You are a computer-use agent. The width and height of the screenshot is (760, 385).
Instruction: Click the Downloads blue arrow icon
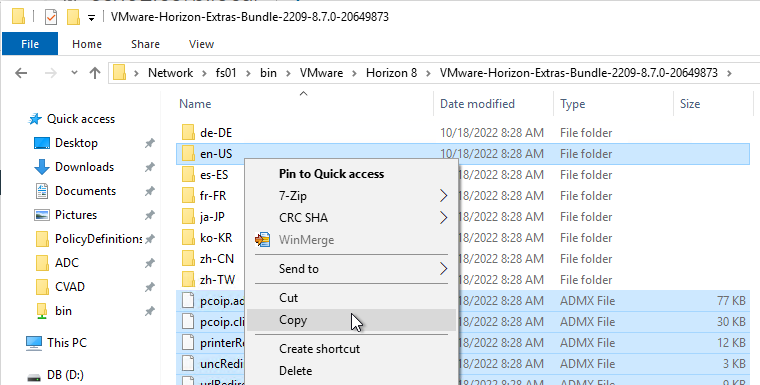(x=42, y=167)
